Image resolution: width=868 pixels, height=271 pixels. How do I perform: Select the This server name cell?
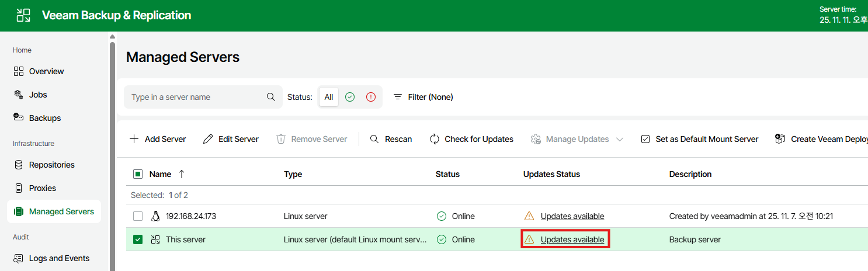(186, 239)
